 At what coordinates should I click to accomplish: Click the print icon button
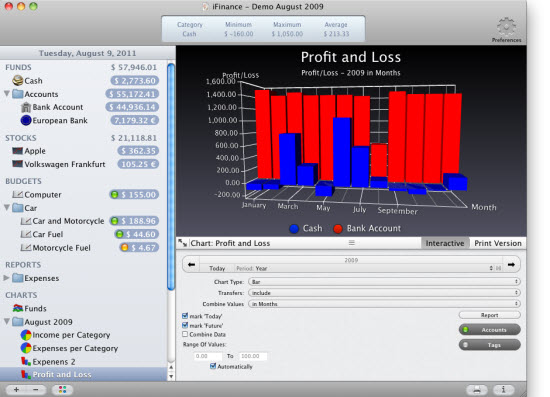(477, 390)
